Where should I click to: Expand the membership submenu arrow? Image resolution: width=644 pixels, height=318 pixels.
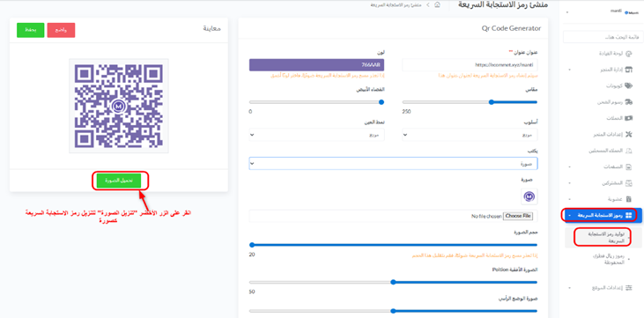coord(569,199)
